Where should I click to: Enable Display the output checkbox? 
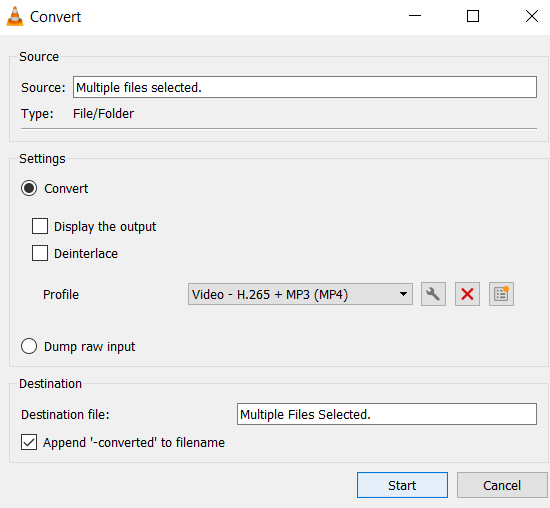pos(40,226)
